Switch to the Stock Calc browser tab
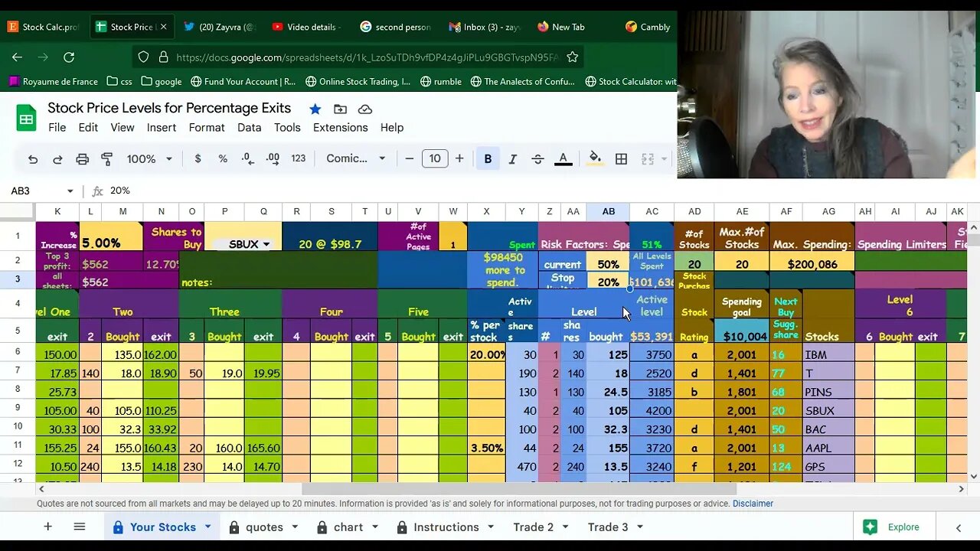This screenshot has width=980, height=551. [x=44, y=27]
